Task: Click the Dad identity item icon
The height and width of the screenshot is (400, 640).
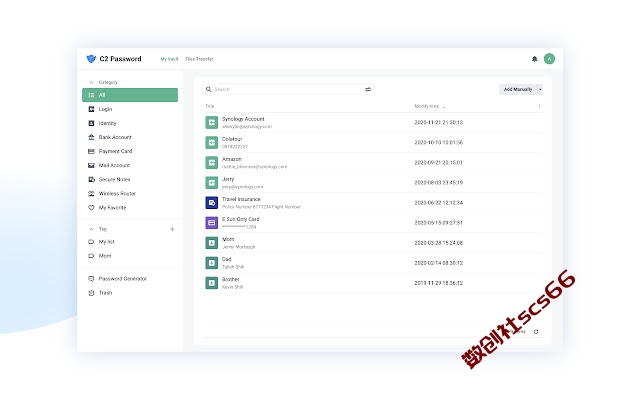Action: click(x=211, y=263)
